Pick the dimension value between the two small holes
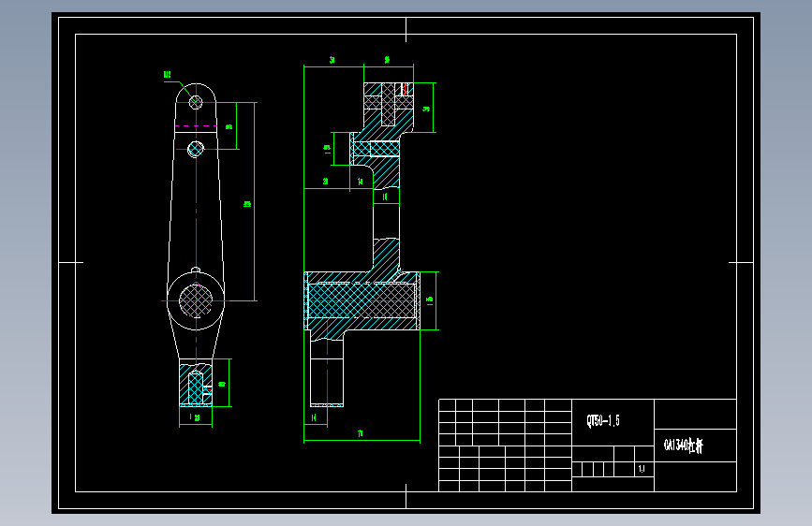Viewport: 812px width, 526px height. coord(229,127)
